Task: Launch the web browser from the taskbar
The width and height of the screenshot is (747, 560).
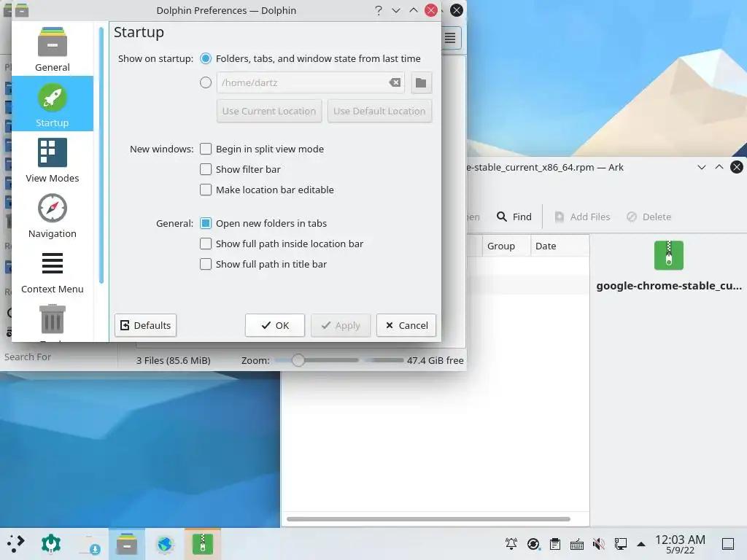Action: click(165, 544)
